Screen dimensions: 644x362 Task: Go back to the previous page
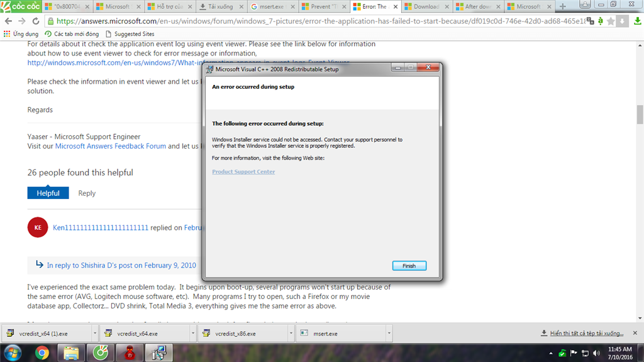click(9, 21)
